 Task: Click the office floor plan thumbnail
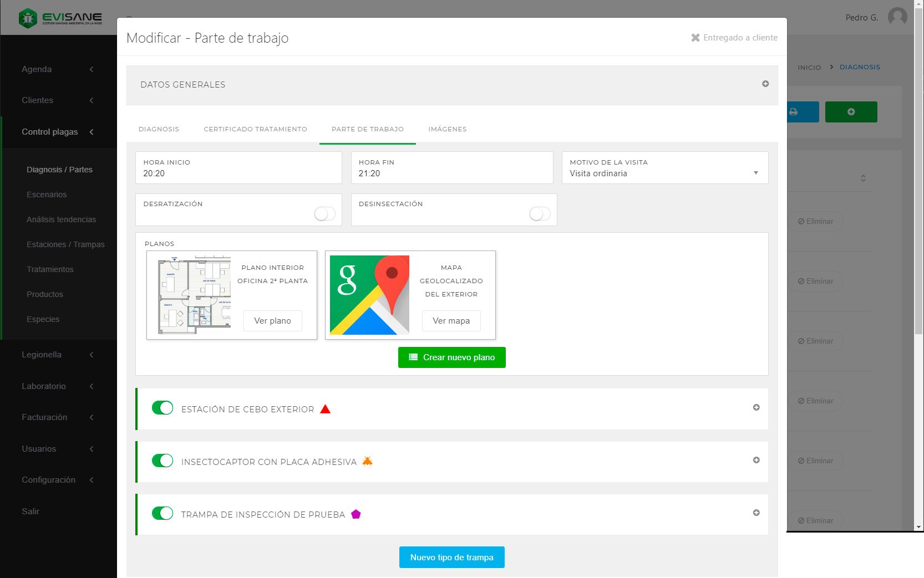pyautogui.click(x=194, y=295)
